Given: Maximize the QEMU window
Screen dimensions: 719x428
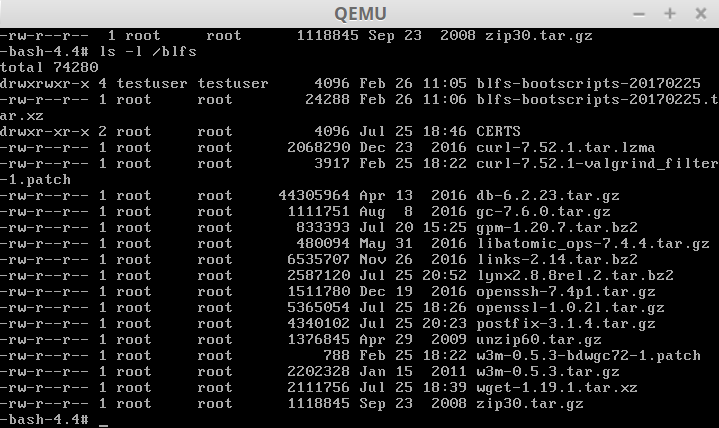Looking at the screenshot, I should coord(669,14).
